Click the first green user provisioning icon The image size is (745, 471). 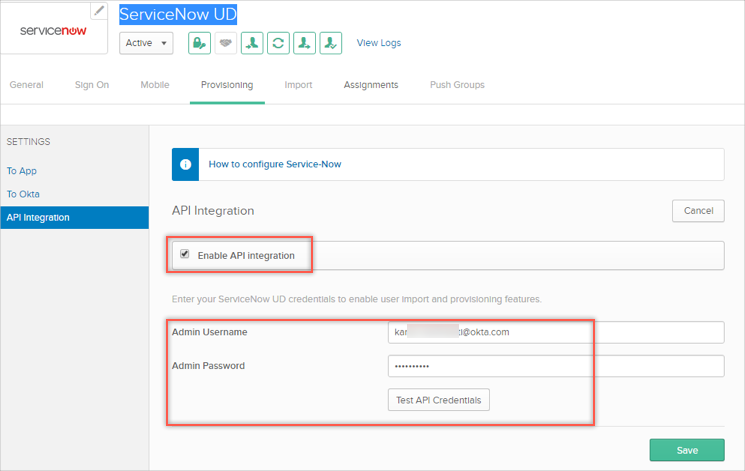coord(252,43)
